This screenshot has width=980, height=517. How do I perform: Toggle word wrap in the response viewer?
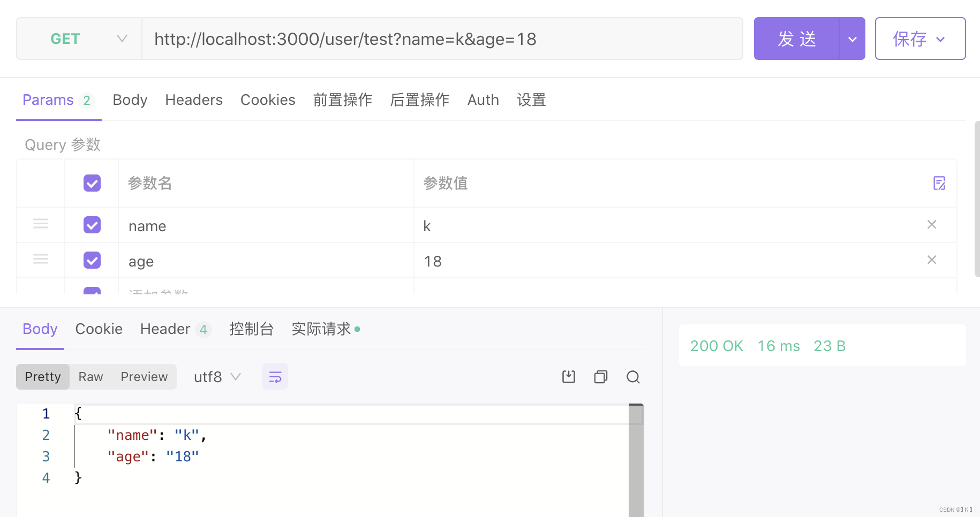(275, 376)
